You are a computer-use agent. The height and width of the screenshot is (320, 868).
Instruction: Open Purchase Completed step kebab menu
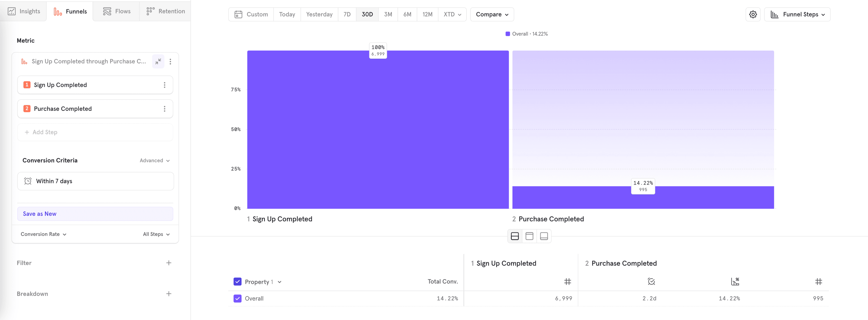tap(164, 109)
